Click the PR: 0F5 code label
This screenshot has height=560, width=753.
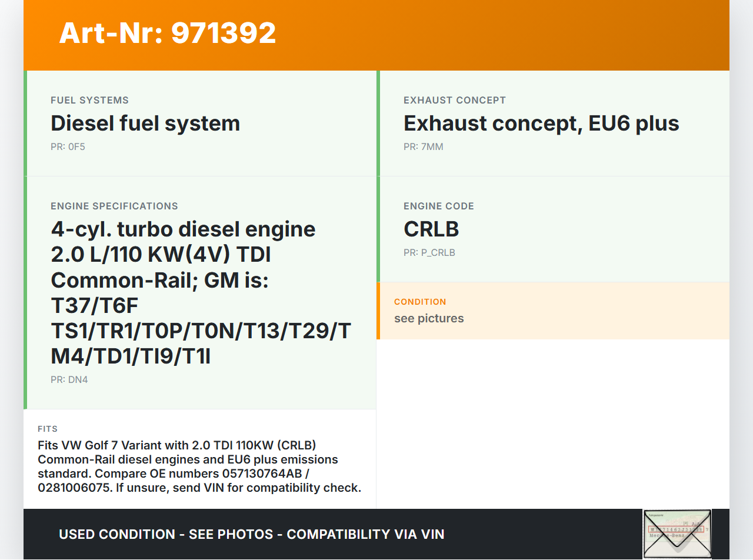click(68, 146)
